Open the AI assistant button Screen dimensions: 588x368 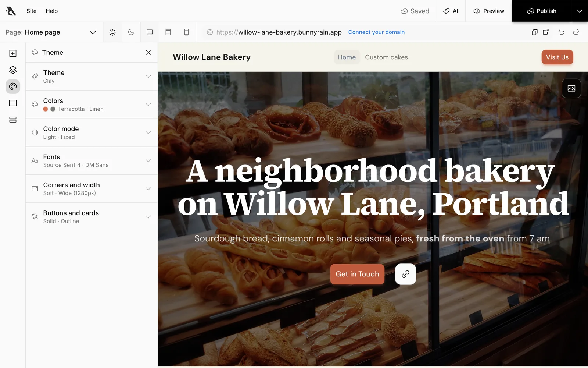tap(451, 11)
